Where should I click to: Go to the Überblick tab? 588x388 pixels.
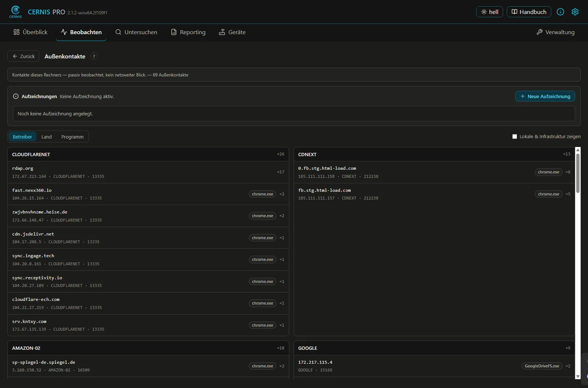click(x=31, y=32)
